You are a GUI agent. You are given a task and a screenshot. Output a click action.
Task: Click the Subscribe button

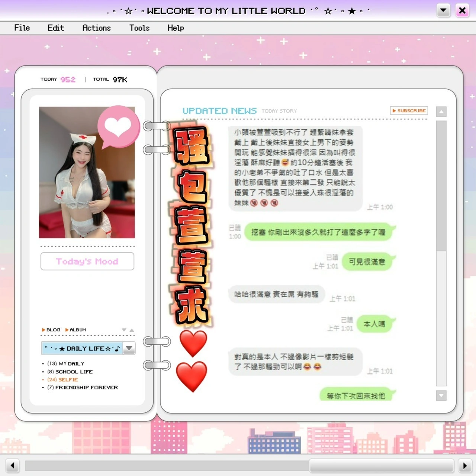pos(409,110)
